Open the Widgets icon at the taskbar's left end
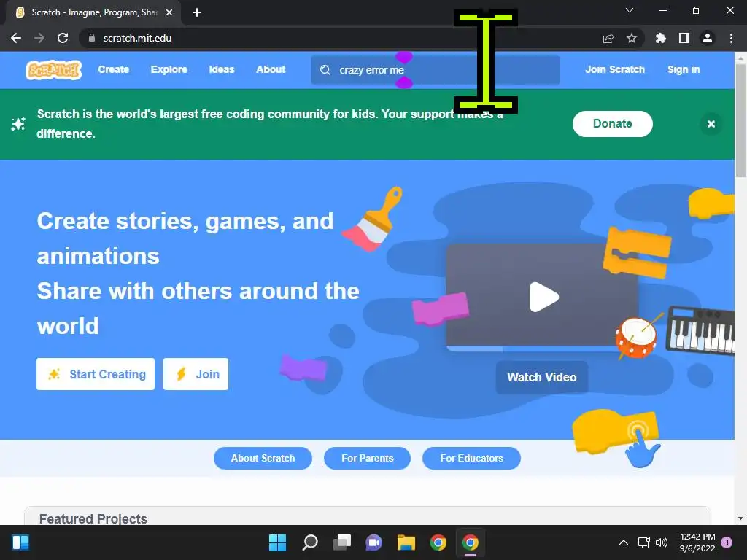This screenshot has width=747, height=560. 20,542
